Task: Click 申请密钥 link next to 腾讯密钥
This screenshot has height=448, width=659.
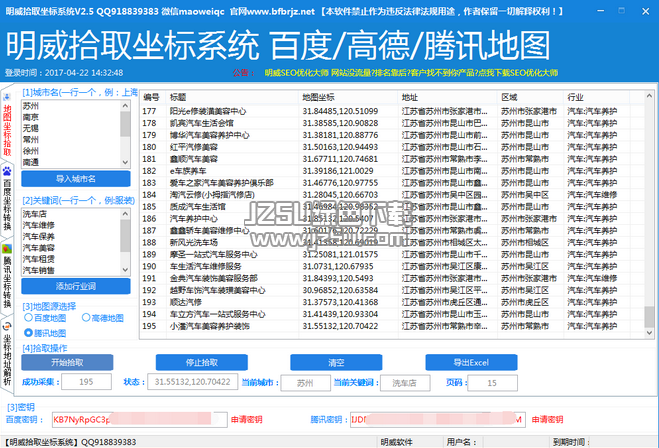Action: [x=548, y=419]
